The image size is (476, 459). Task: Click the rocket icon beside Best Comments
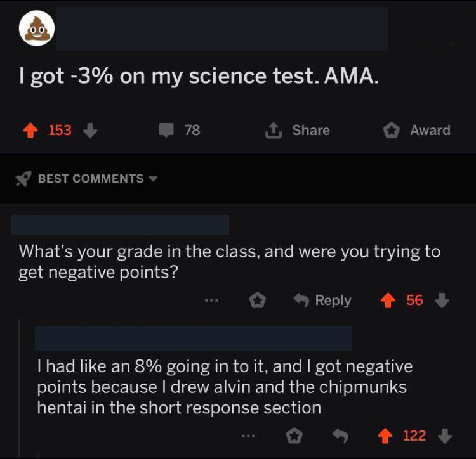pos(23,179)
